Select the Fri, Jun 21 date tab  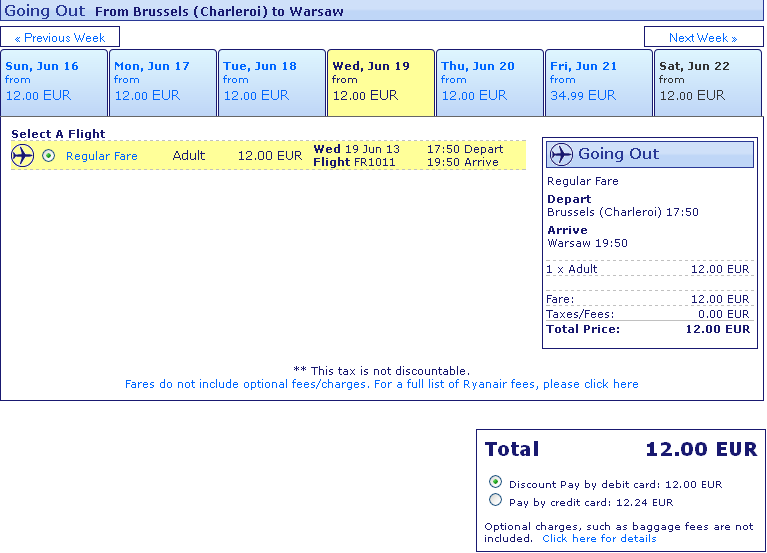tap(599, 83)
